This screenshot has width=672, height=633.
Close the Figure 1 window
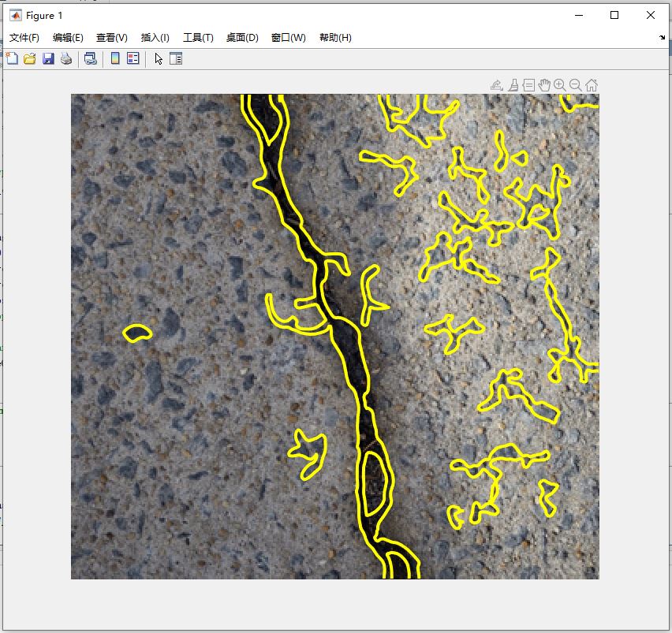(650, 16)
